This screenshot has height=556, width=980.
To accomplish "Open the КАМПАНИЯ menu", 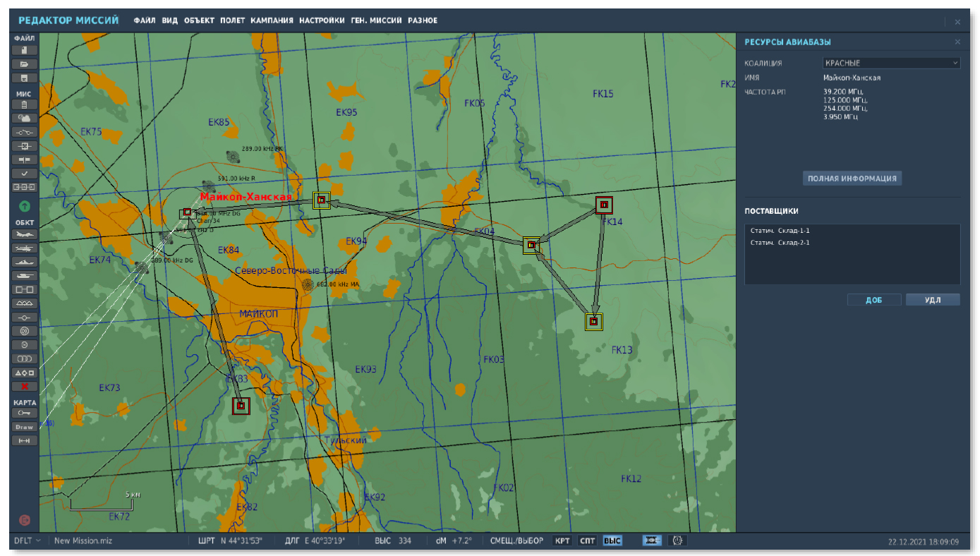I will click(x=272, y=20).
